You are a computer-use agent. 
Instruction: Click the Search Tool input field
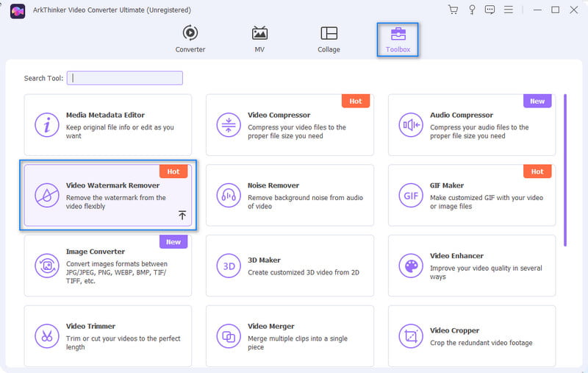(125, 78)
